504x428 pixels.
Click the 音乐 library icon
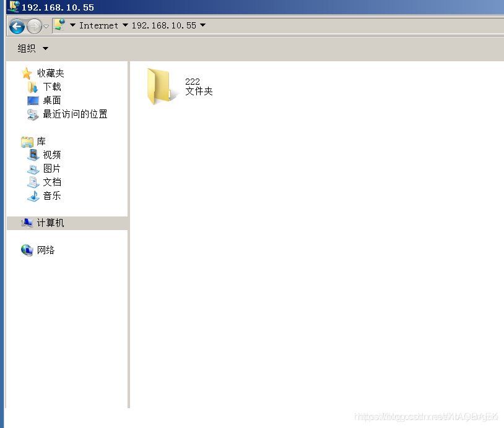click(33, 196)
